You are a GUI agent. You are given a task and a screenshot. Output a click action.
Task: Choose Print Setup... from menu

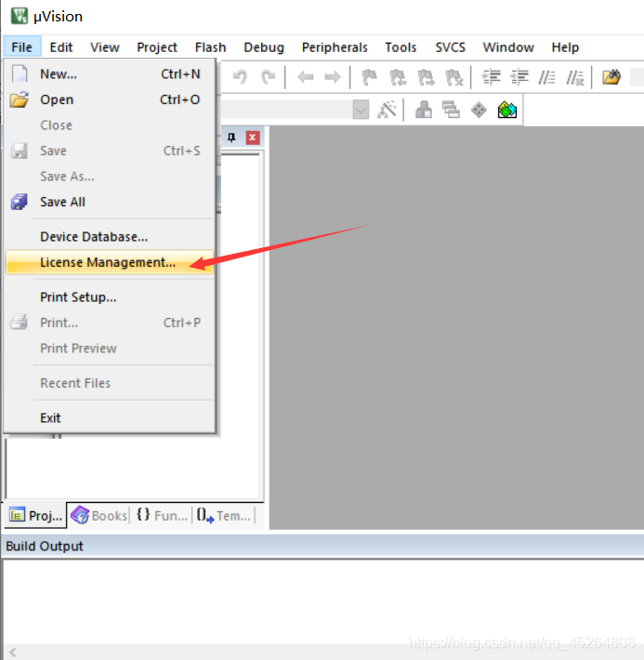click(x=110, y=297)
